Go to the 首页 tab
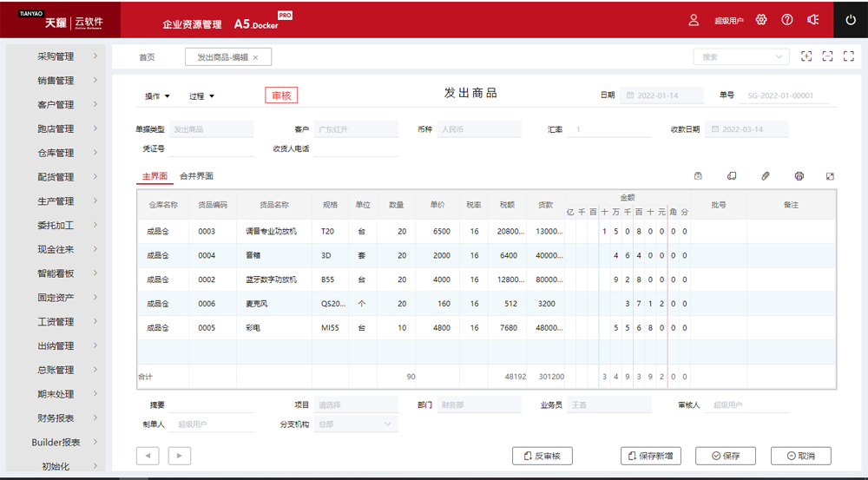This screenshot has width=868, height=480. (147, 57)
